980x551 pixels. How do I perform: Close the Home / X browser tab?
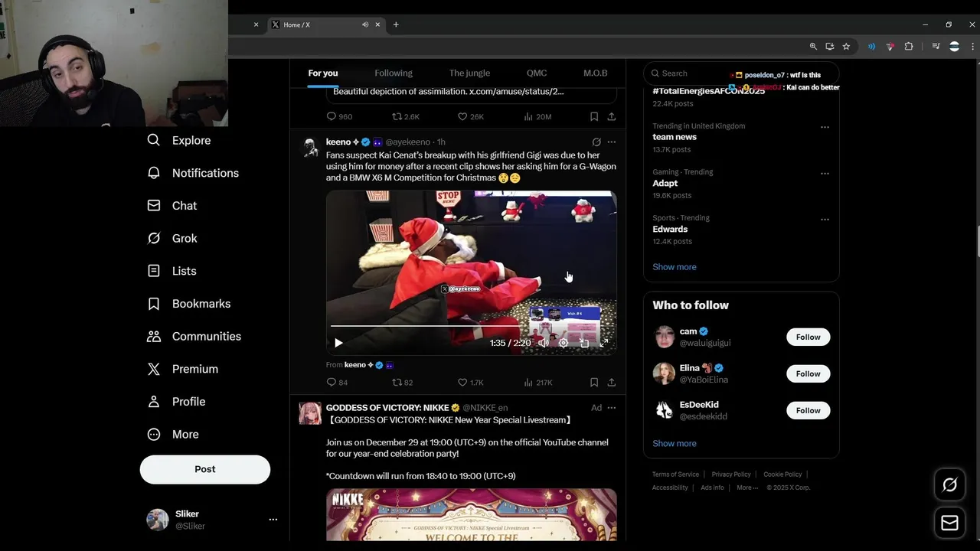pos(378,24)
